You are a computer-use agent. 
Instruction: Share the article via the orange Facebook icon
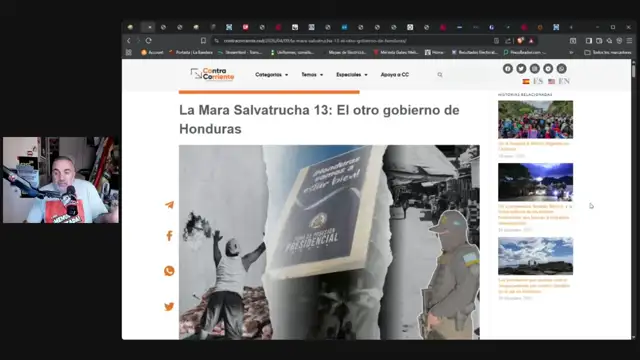point(169,236)
